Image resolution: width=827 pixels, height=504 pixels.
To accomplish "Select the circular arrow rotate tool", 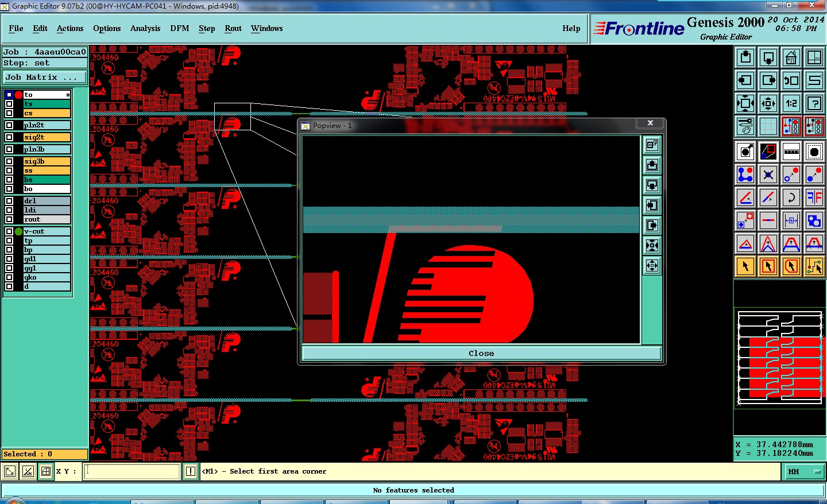I will click(791, 197).
